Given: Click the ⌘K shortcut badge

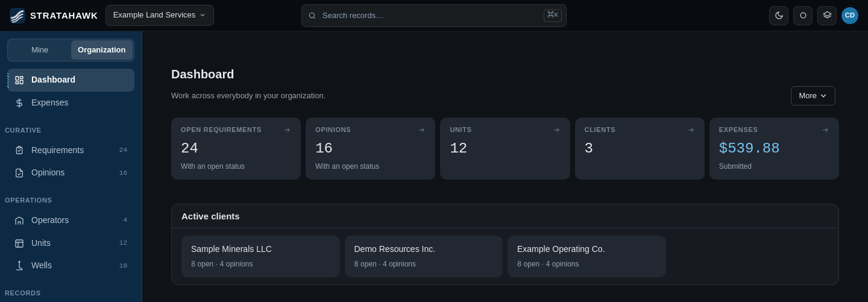Looking at the screenshot, I should [x=553, y=15].
